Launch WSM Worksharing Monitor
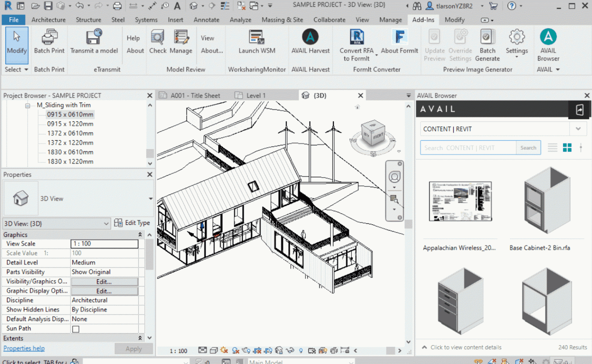 click(256, 43)
